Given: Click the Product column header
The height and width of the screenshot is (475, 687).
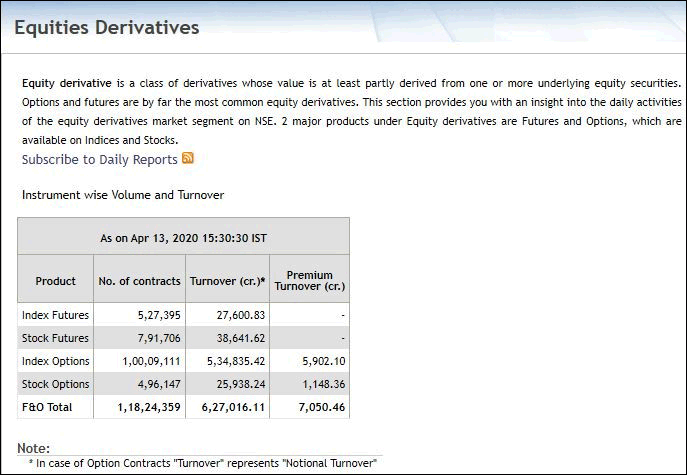Looking at the screenshot, I should (55, 281).
